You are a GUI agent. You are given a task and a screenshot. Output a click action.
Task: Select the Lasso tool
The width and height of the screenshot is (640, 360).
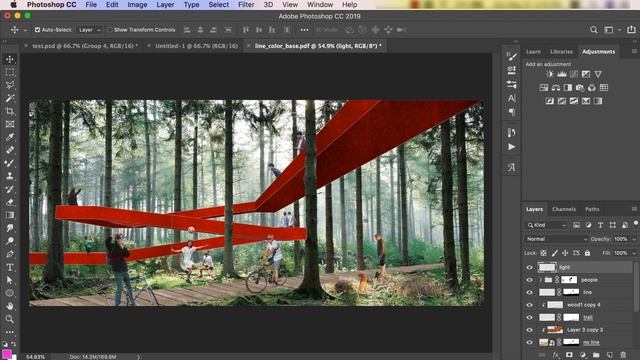pyautogui.click(x=10, y=85)
